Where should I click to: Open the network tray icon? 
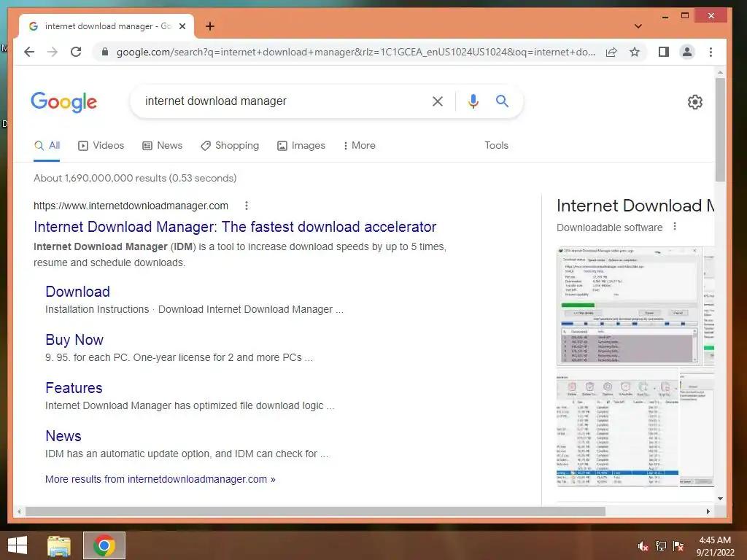661,546
